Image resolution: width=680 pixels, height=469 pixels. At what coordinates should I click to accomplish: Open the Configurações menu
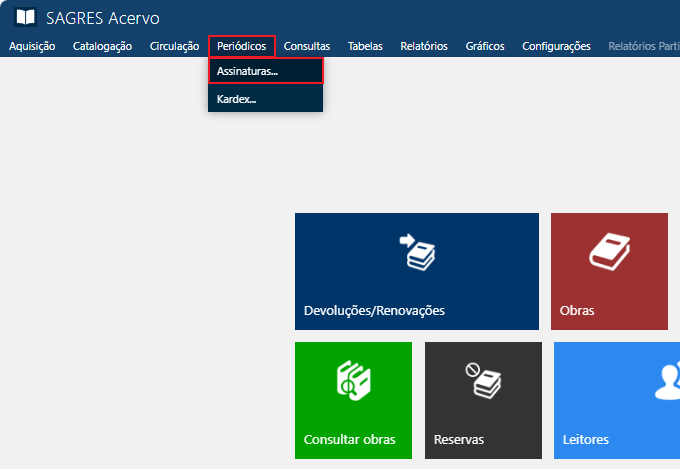[x=556, y=46]
